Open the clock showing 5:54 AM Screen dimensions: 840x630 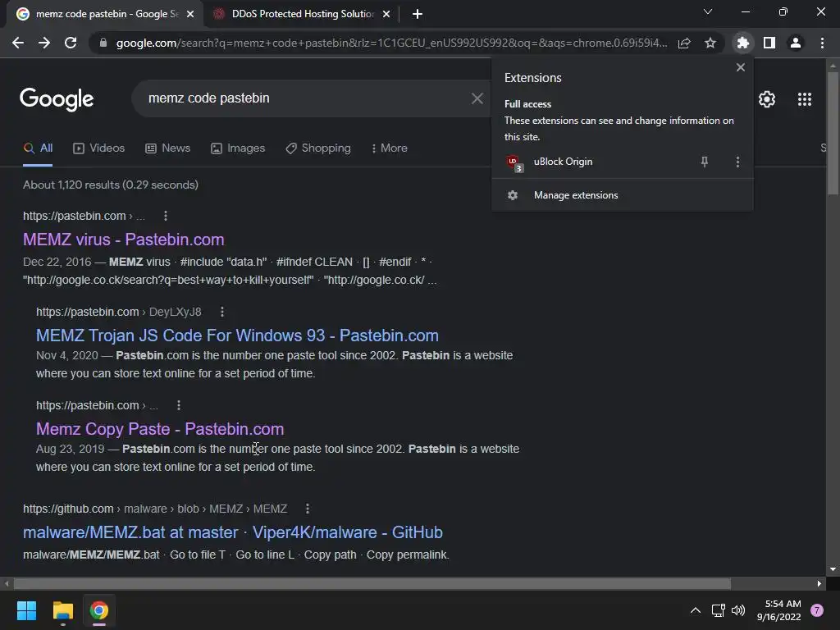[778, 610]
